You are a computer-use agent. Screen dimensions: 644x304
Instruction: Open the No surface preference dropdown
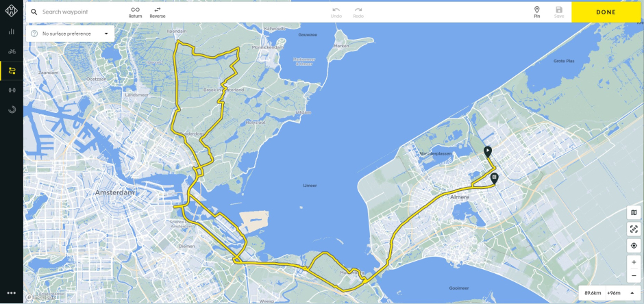[x=71, y=34]
